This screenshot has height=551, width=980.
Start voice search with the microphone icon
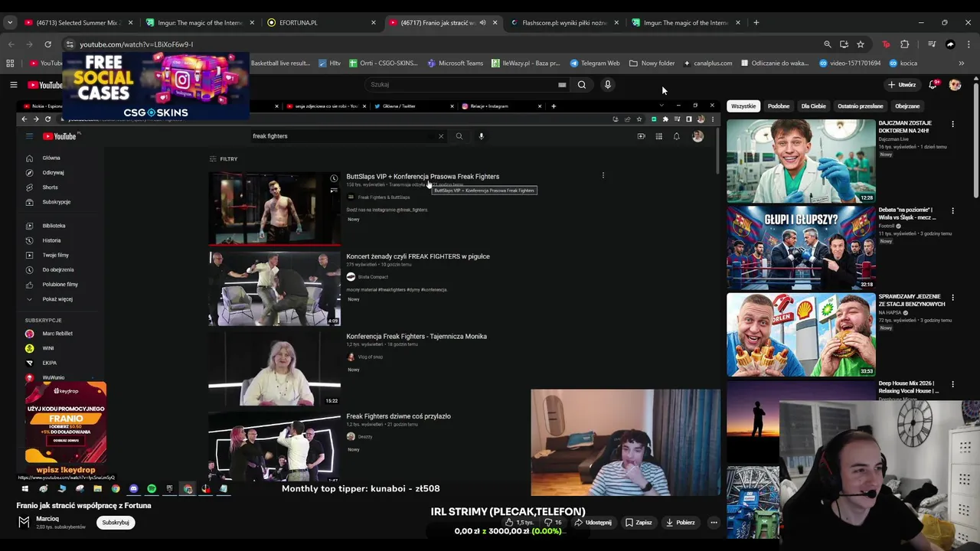tap(608, 85)
